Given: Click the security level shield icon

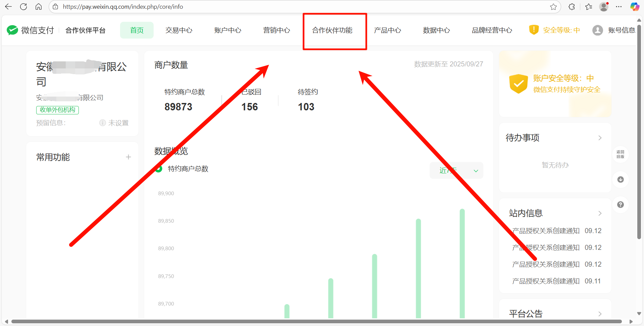Looking at the screenshot, I should [534, 30].
